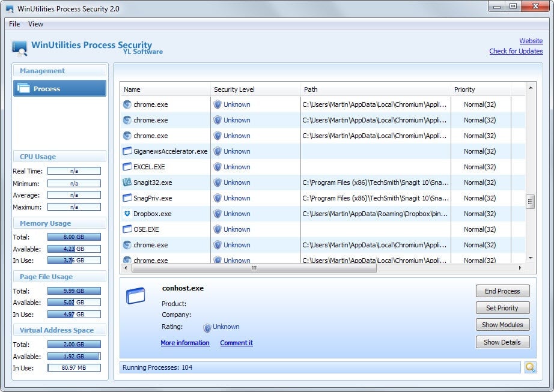554x392 pixels.
Task: Click the Comment it link
Action: (236, 343)
